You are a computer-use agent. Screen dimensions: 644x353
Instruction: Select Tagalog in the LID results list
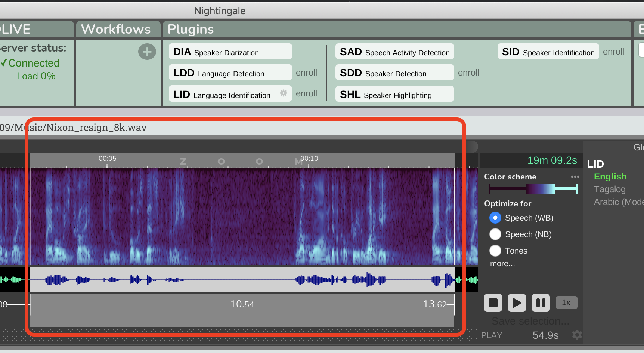pos(610,189)
